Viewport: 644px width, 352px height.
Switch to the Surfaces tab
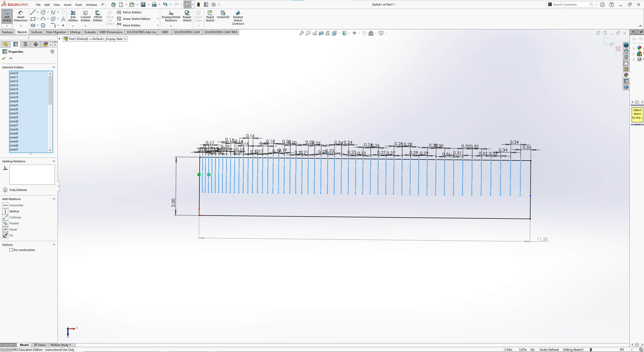[x=36, y=32]
